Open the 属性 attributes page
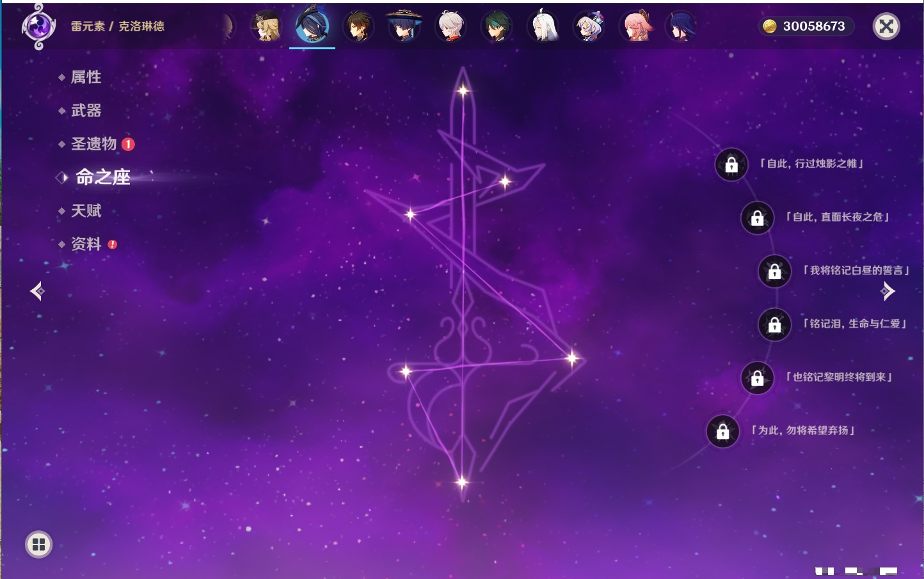This screenshot has height=579, width=924. (x=86, y=77)
